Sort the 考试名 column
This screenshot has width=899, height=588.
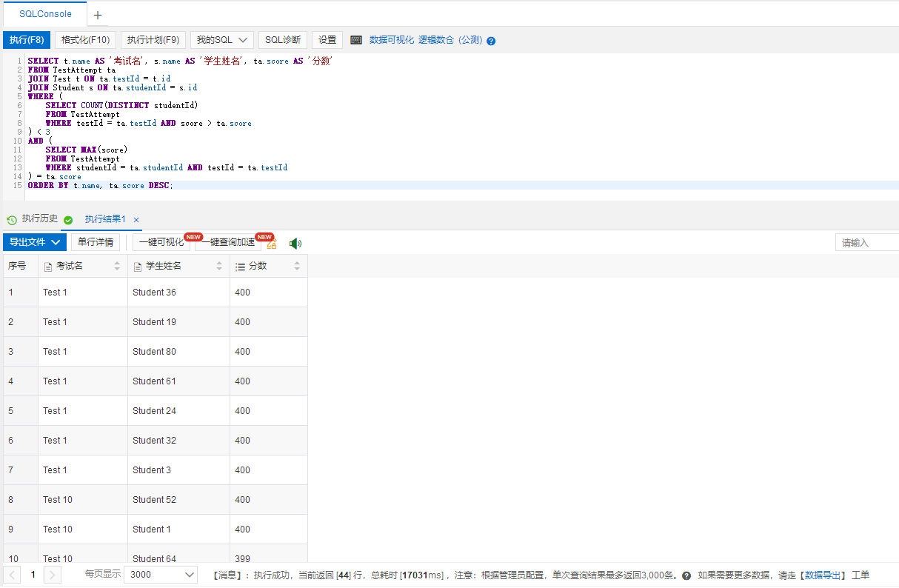point(117,267)
